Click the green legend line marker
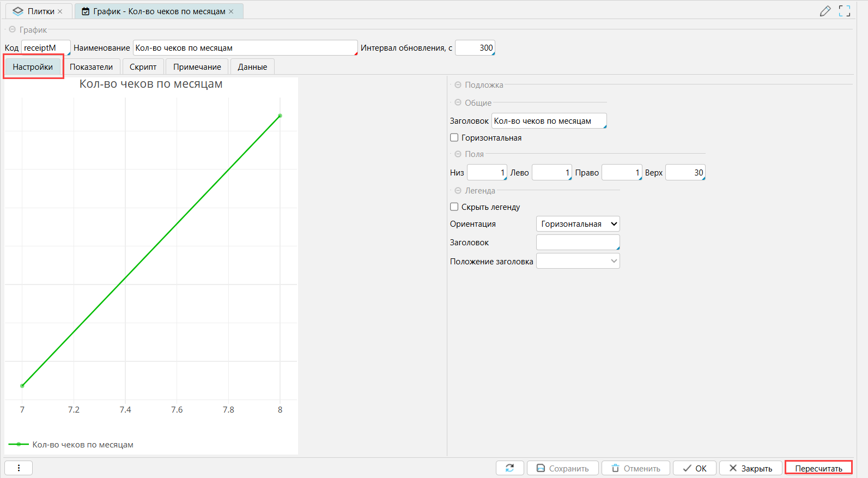The image size is (868, 478). [19, 445]
